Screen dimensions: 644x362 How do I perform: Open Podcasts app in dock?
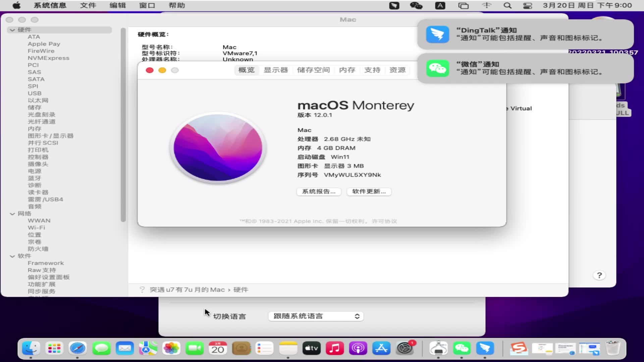tap(358, 349)
